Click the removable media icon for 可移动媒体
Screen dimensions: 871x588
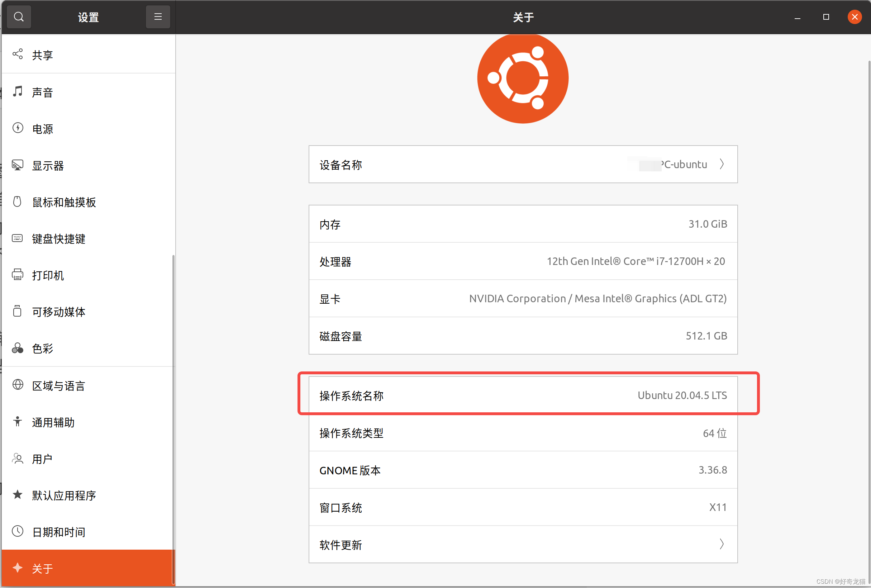17,311
